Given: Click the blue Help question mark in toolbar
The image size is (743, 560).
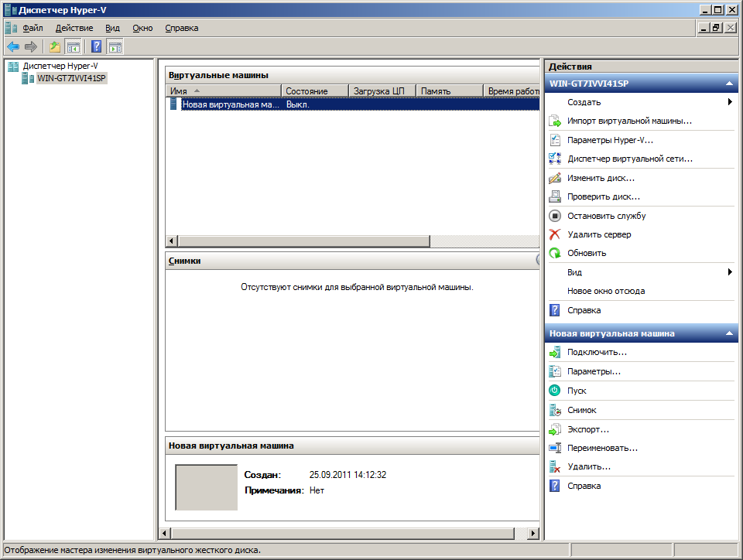Looking at the screenshot, I should click(x=96, y=46).
